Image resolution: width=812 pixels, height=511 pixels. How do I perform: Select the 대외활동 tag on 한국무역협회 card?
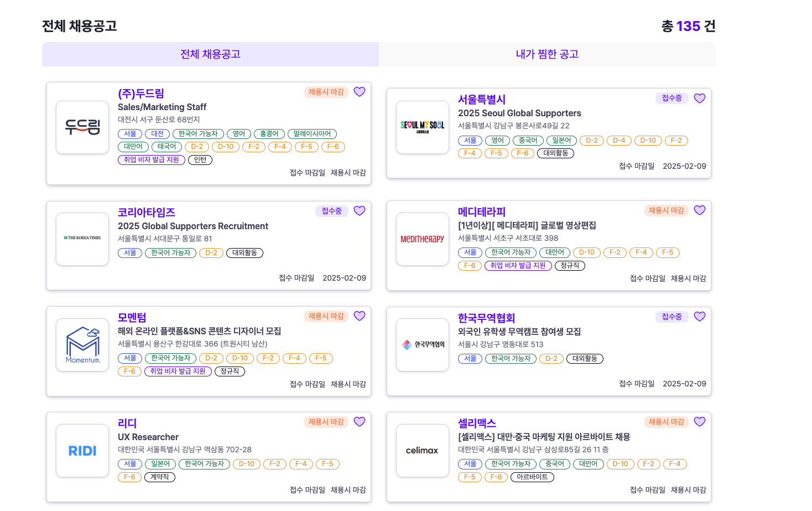(x=585, y=359)
